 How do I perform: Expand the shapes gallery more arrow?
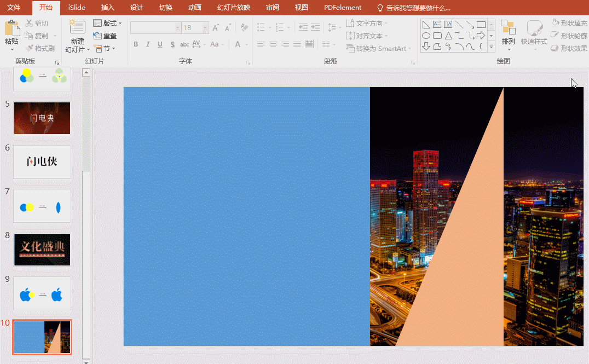491,47
